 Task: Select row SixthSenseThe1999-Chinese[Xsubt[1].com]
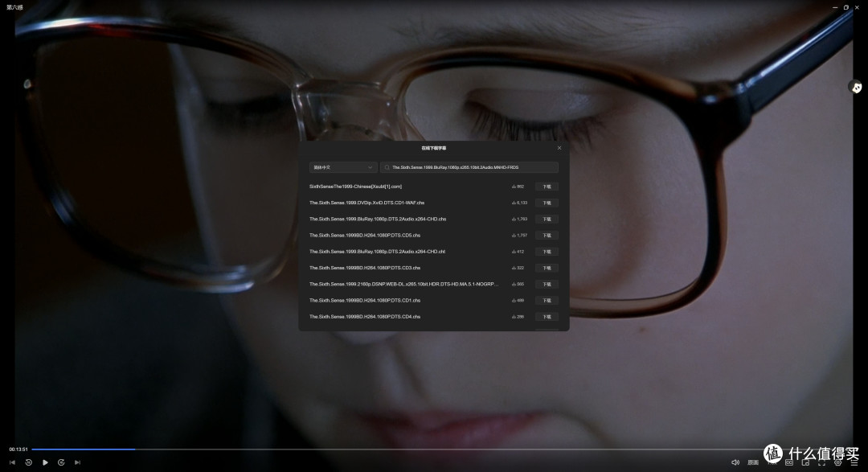434,187
